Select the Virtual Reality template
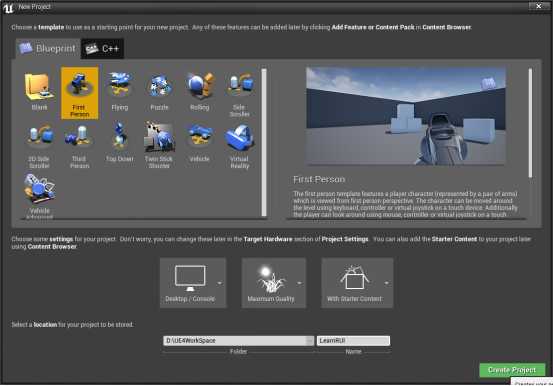 240,145
